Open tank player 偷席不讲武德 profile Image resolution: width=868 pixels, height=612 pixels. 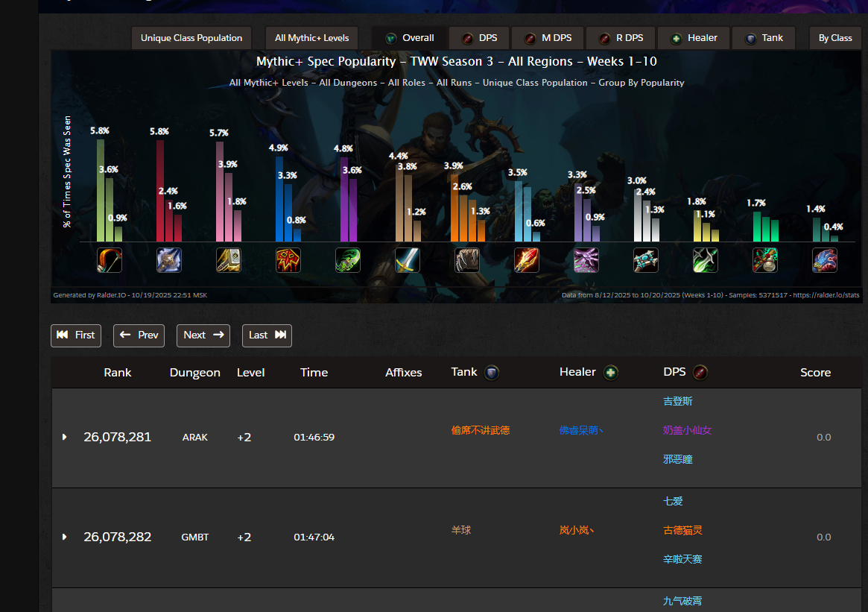pyautogui.click(x=481, y=430)
